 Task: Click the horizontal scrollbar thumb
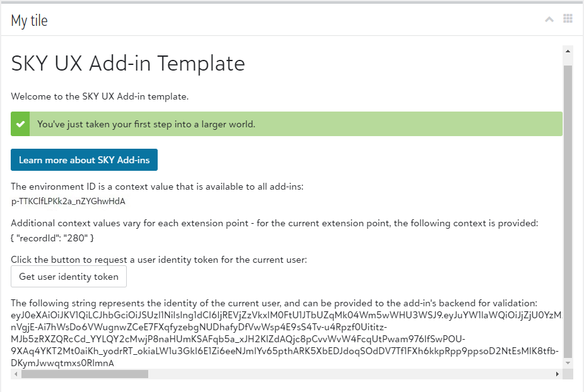(85, 374)
